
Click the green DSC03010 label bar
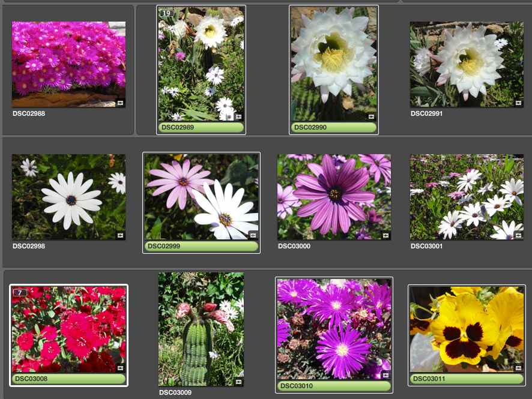coord(333,386)
